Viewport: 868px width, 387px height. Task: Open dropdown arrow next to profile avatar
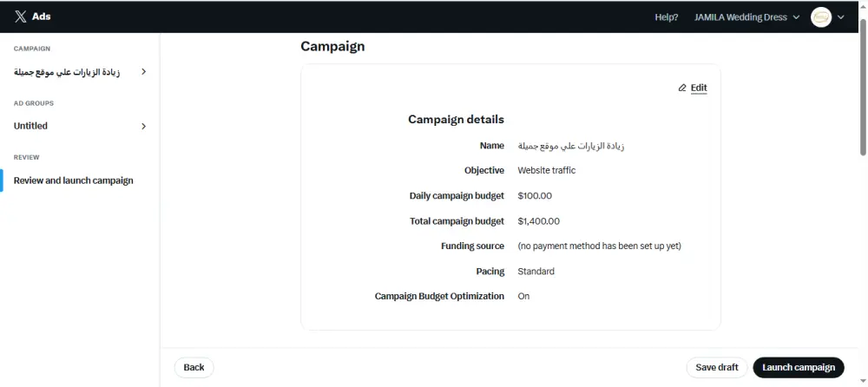pyautogui.click(x=840, y=17)
